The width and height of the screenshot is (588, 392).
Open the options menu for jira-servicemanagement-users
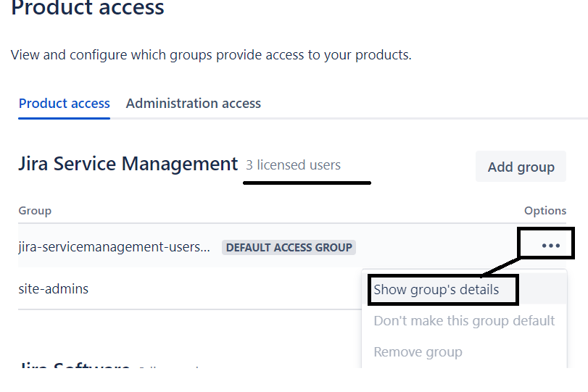point(550,246)
